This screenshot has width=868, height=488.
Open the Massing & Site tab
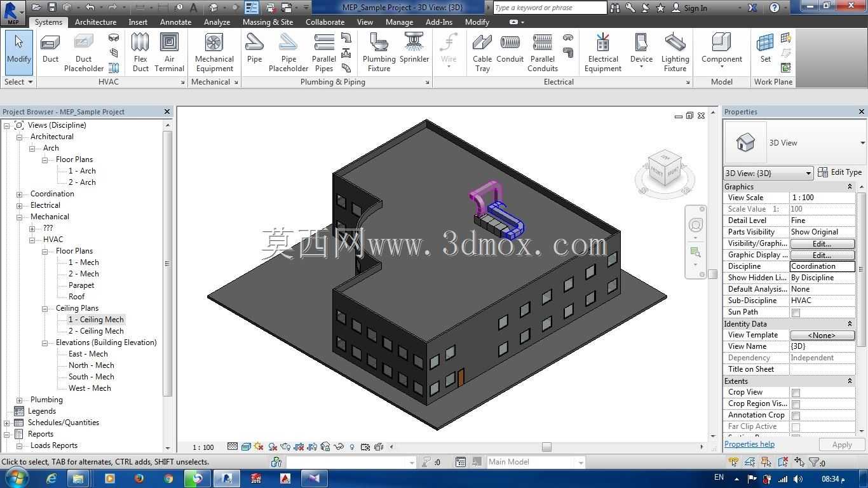[x=268, y=22]
